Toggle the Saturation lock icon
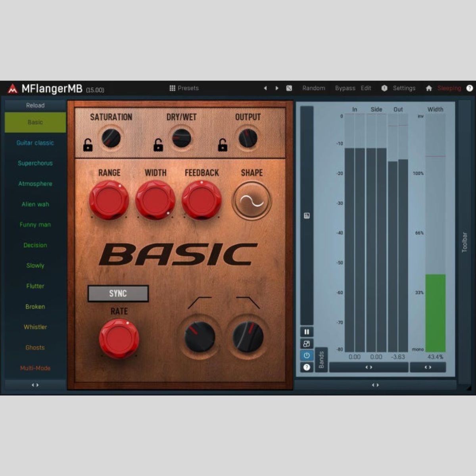Screen dimensions: 476x476 click(x=88, y=145)
